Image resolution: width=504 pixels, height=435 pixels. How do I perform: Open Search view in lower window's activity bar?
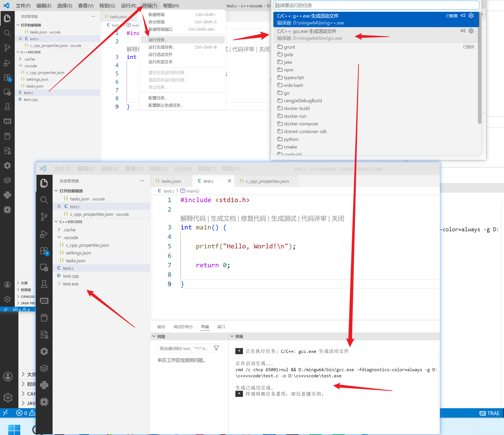44,200
